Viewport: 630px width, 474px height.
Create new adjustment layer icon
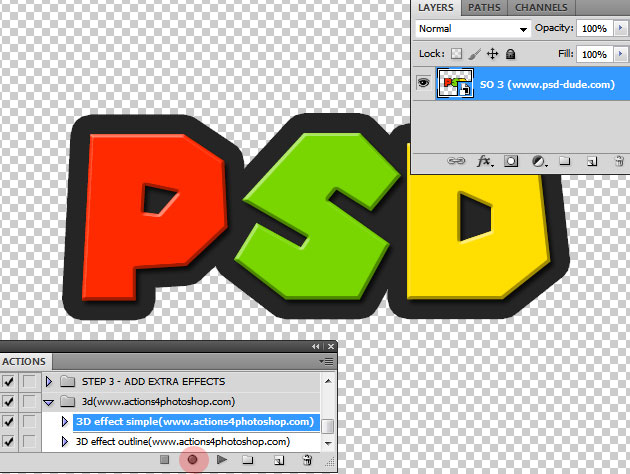coord(539,161)
